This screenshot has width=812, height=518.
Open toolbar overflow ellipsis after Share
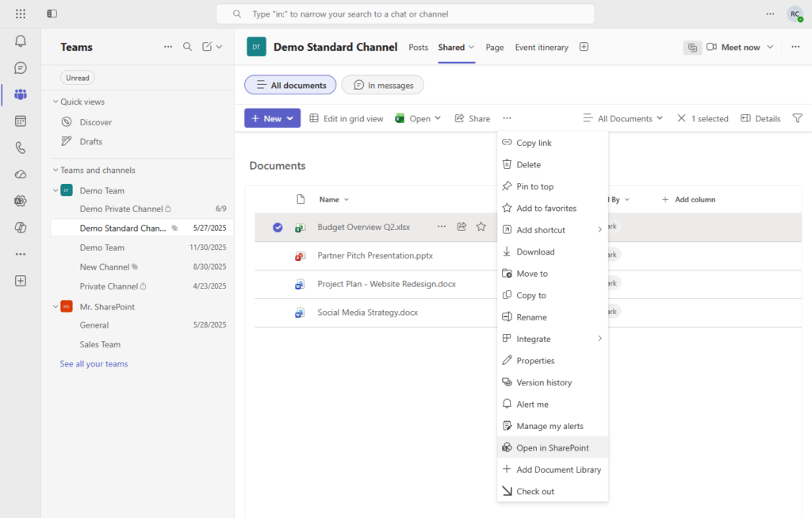tap(507, 118)
